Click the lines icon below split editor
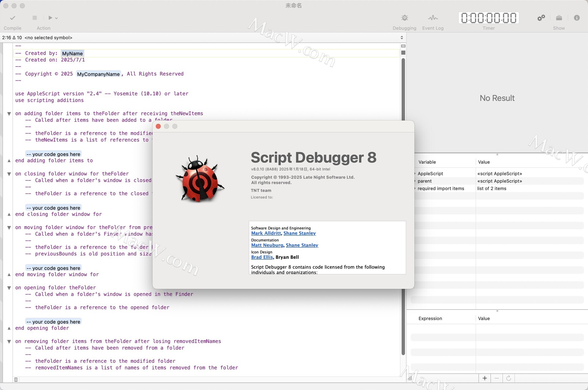 point(403,53)
